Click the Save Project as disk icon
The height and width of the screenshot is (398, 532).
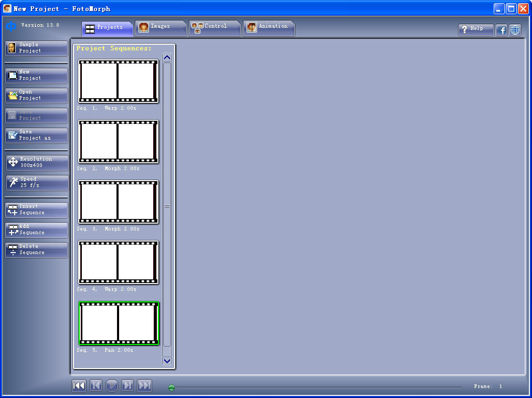tap(13, 135)
